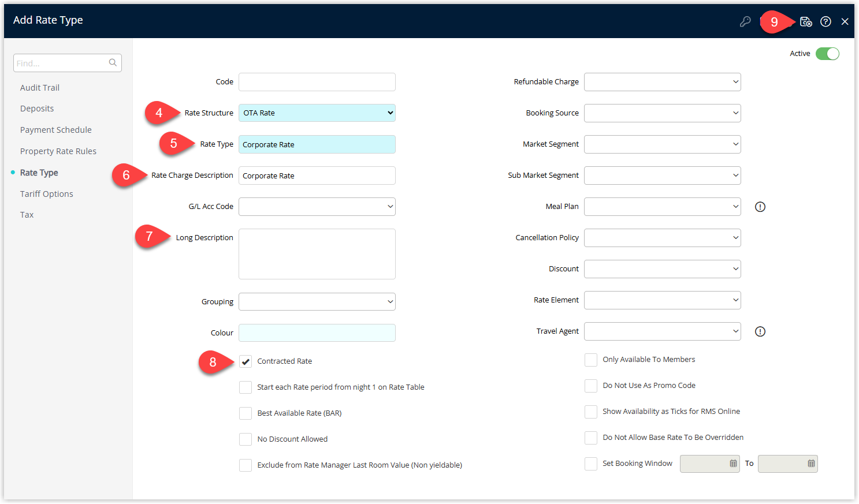Check Show Availability as Ticks for RMS Online

[x=591, y=412]
